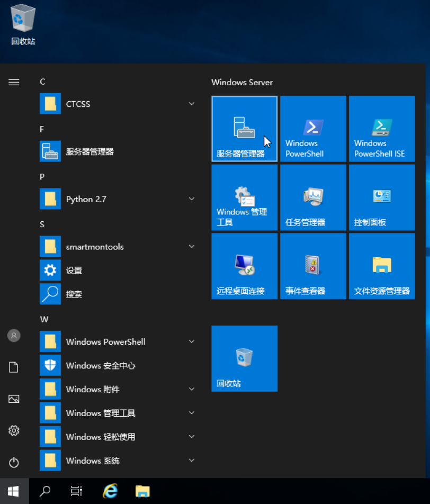The height and width of the screenshot is (504, 430).
Task: Expand the Windows 附件 folder
Action: point(118,389)
